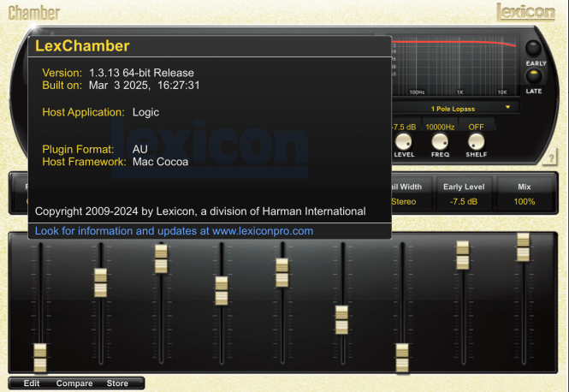Click the EQ frequency response graph

[x=453, y=65]
